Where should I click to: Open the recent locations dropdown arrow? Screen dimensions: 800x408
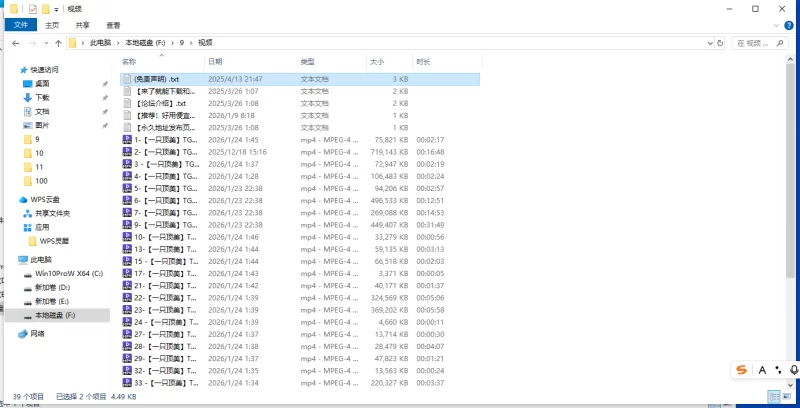(x=46, y=43)
